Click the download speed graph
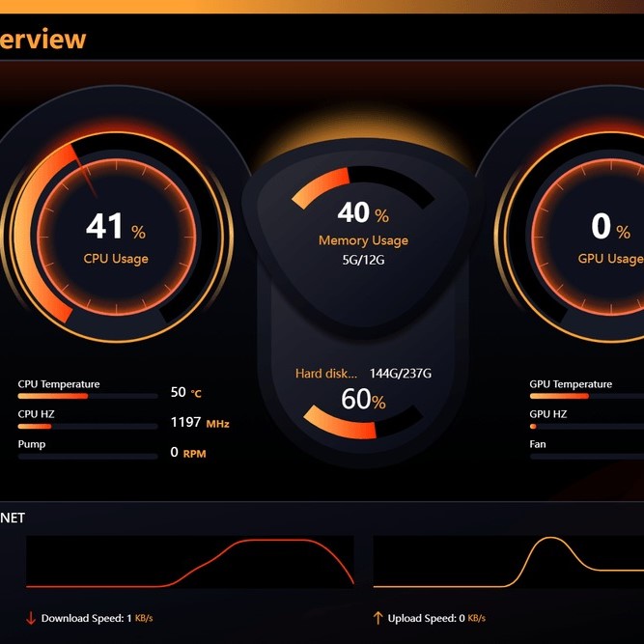Image resolution: width=644 pixels, height=644 pixels. point(189,563)
